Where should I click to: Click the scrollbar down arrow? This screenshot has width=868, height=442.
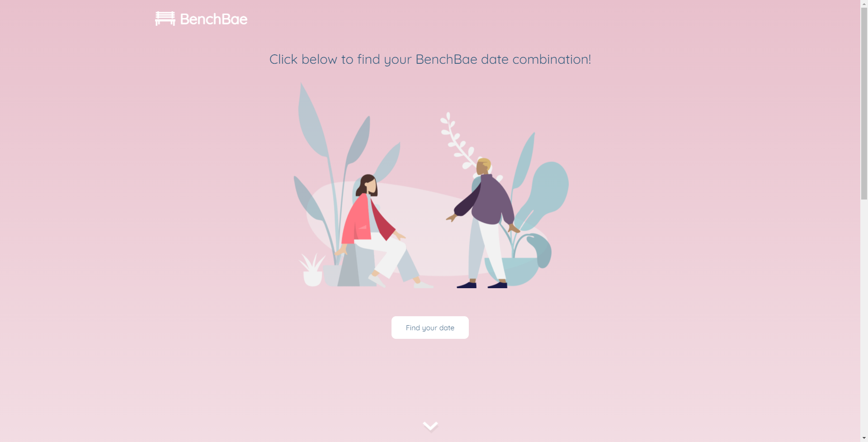864,438
